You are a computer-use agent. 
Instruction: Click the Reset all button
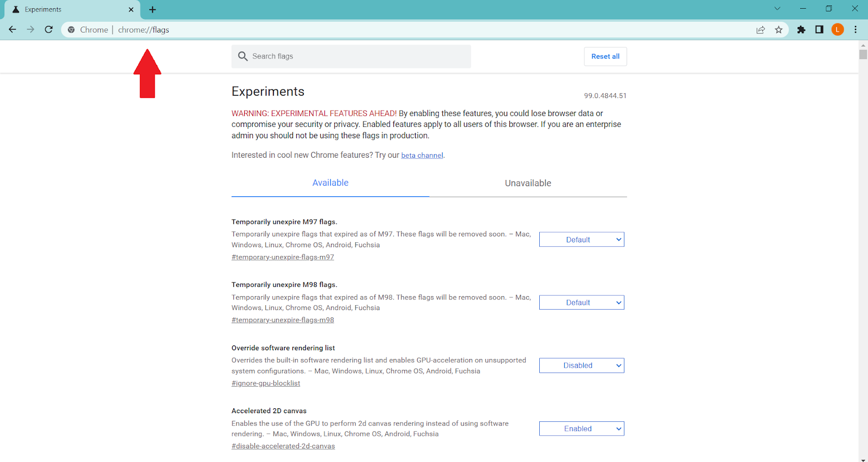(x=605, y=56)
